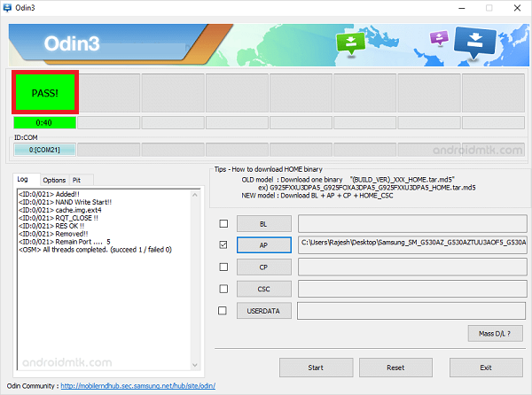Click the BL file button
This screenshot has width=532, height=395.
tap(264, 224)
